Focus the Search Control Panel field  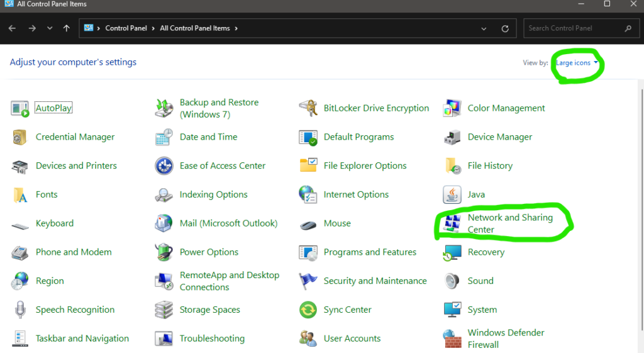[x=581, y=28]
